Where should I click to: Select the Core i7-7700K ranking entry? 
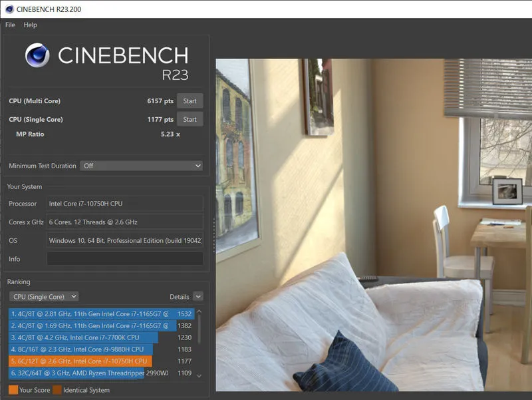click(x=83, y=337)
